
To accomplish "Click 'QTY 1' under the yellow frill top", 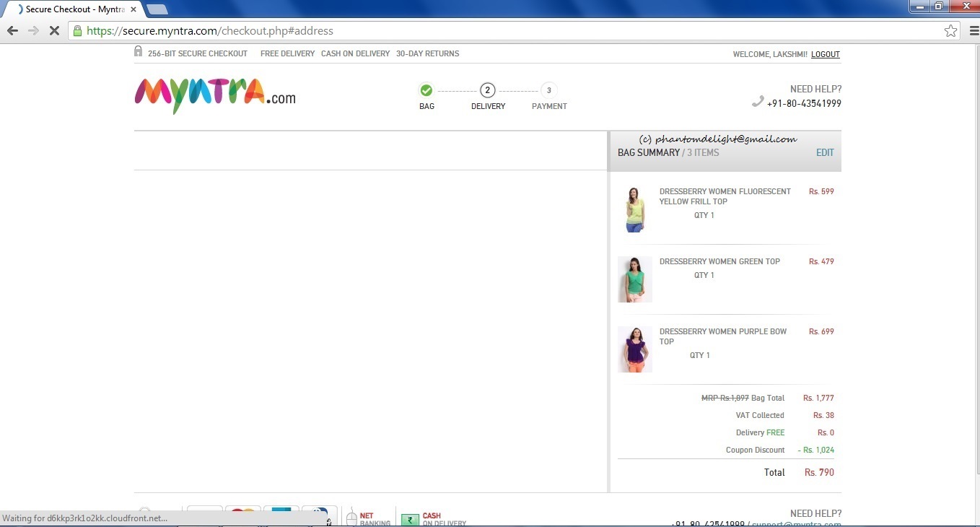I will coord(704,215).
